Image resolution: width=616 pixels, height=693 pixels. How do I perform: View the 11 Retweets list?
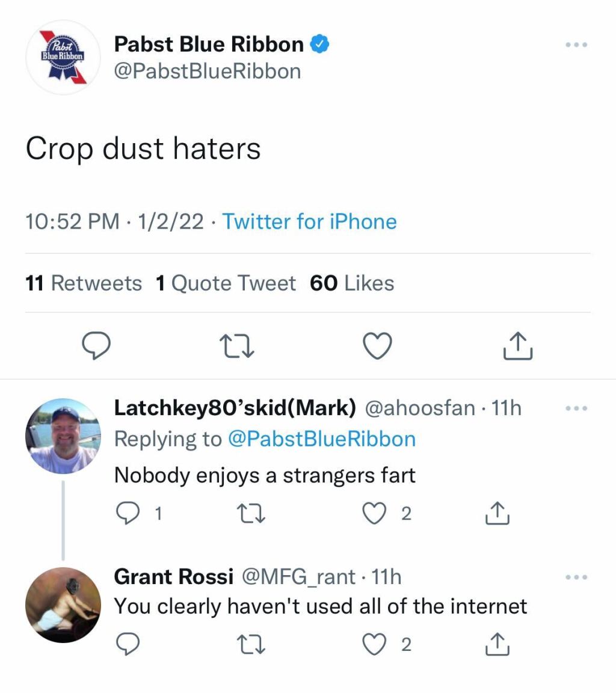(84, 283)
